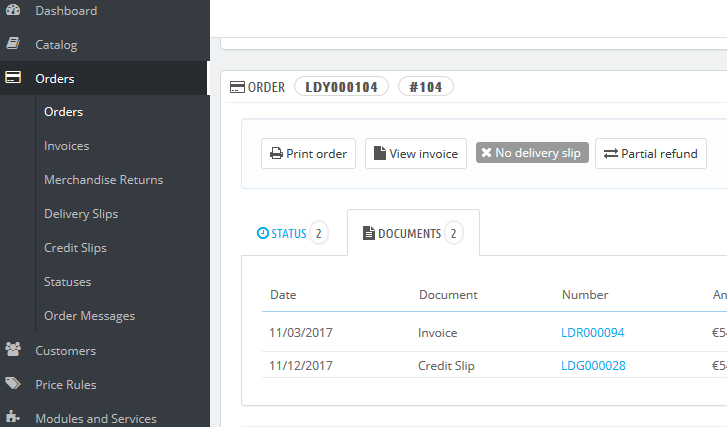The height and width of the screenshot is (427, 727).
Task: Click the No delivery slip button
Action: (x=532, y=154)
